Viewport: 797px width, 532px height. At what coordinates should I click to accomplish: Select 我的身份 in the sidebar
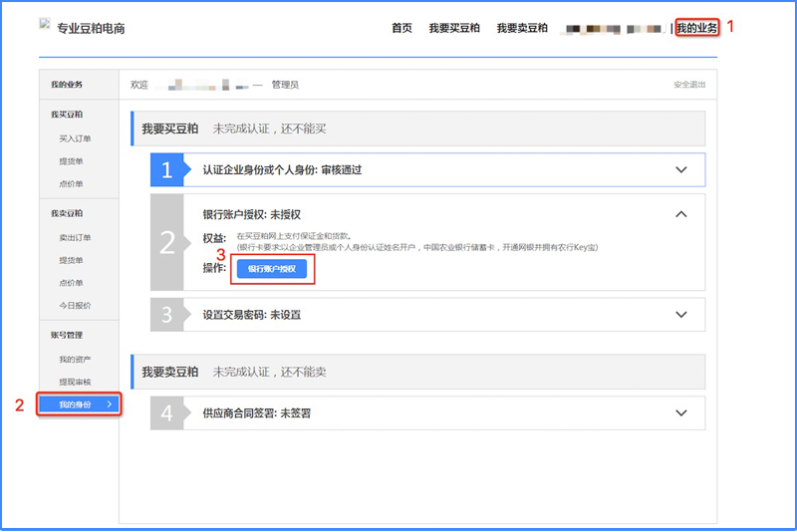[79, 404]
